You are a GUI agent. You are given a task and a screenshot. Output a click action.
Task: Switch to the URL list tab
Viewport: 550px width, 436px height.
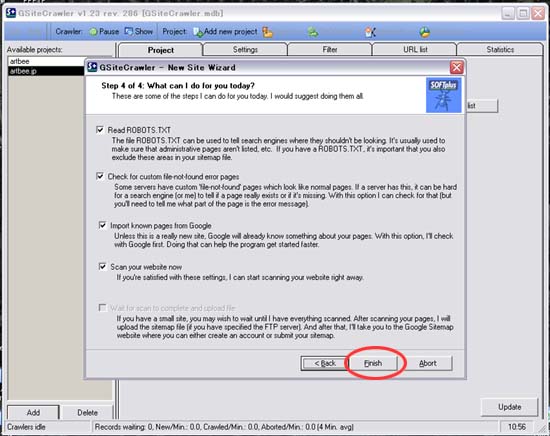(x=415, y=50)
